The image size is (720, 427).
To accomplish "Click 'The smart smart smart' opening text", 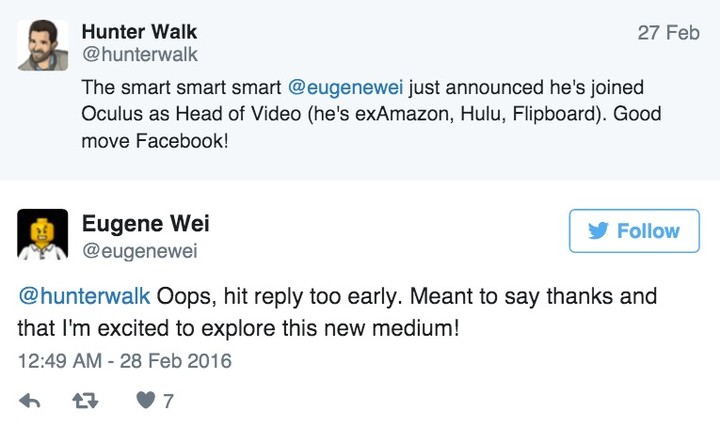I will click(182, 87).
